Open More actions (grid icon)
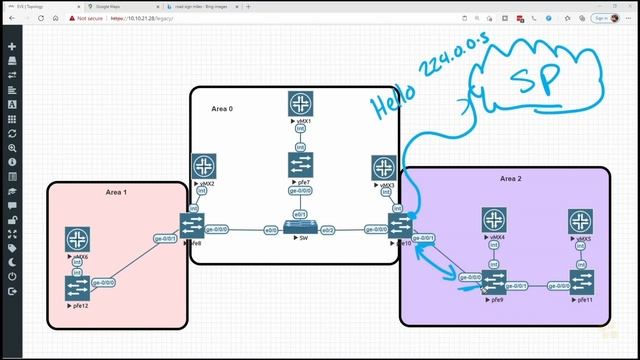Screen dimensions: 640x360 [x=12, y=119]
